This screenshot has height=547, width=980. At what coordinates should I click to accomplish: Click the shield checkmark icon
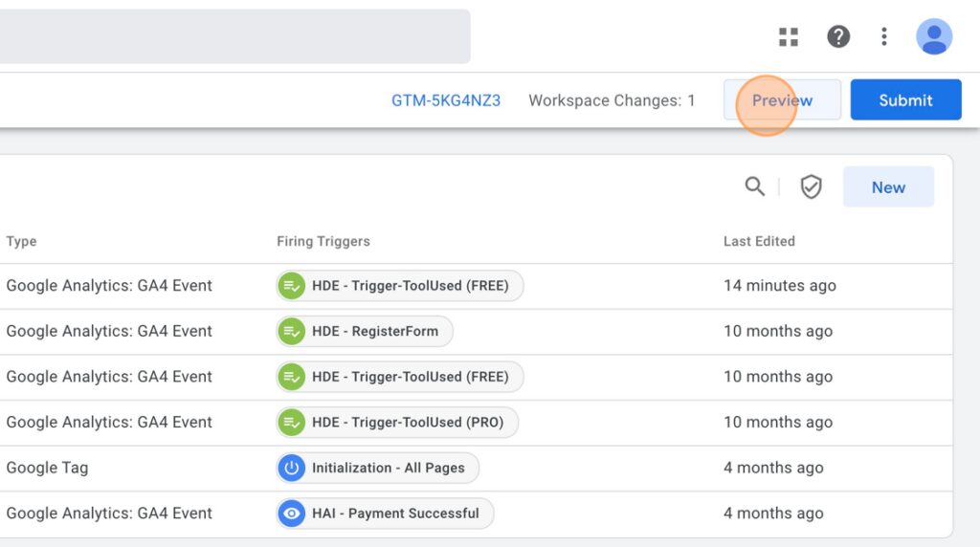(811, 186)
